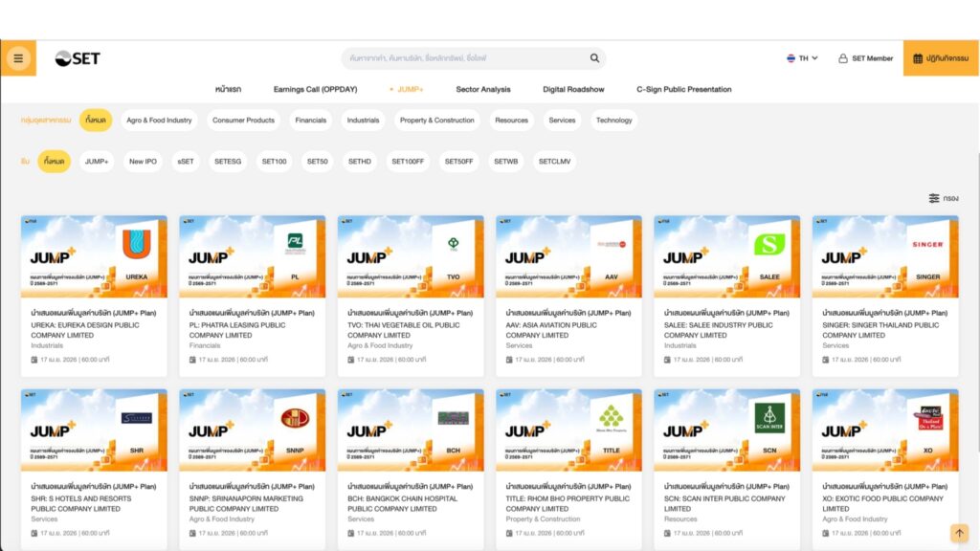Select the Financials industry filter
Screen dimensions: 980x551
pos(311,121)
